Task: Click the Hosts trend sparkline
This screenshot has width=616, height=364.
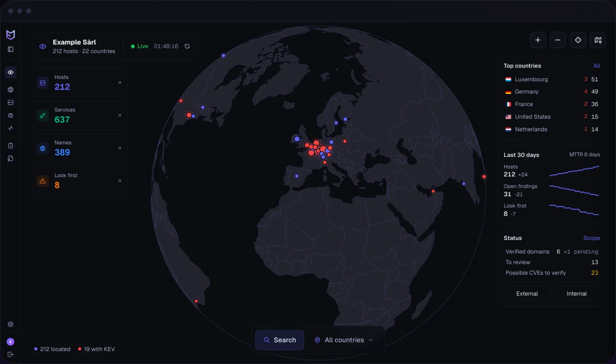Action: point(574,171)
